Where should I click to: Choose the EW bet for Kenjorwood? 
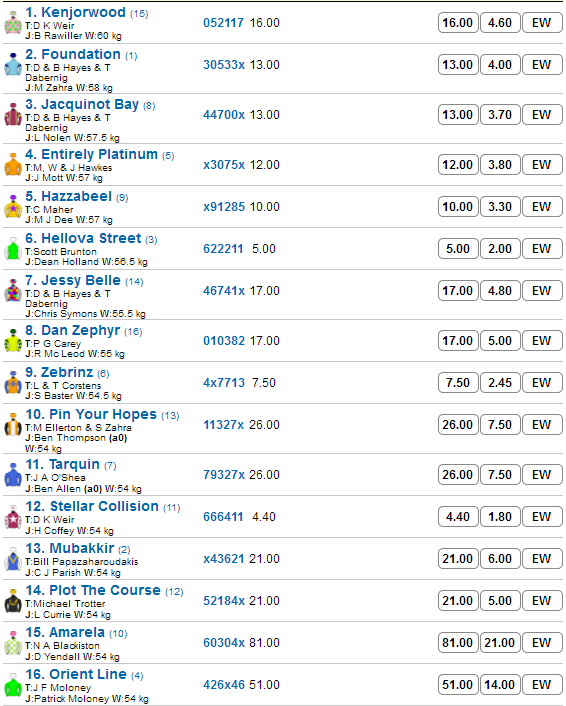(x=542, y=23)
